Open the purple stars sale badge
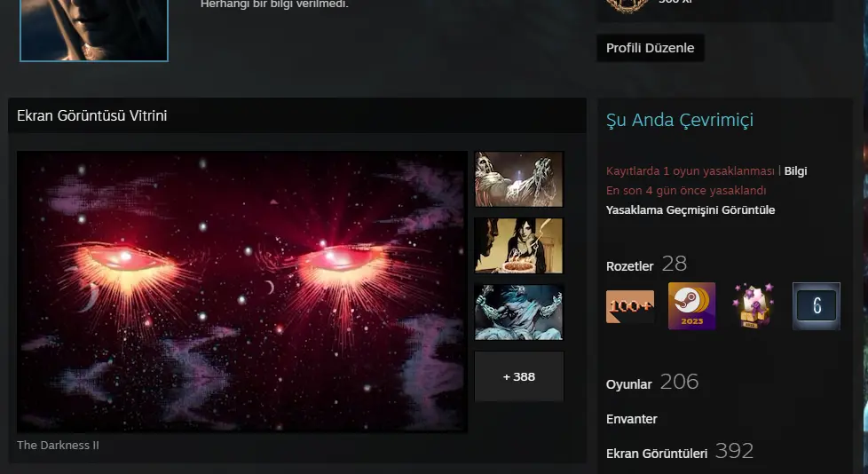 (753, 306)
